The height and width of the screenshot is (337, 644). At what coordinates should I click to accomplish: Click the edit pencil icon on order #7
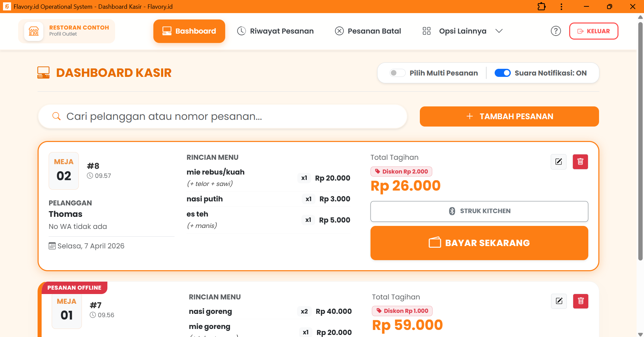pyautogui.click(x=559, y=301)
